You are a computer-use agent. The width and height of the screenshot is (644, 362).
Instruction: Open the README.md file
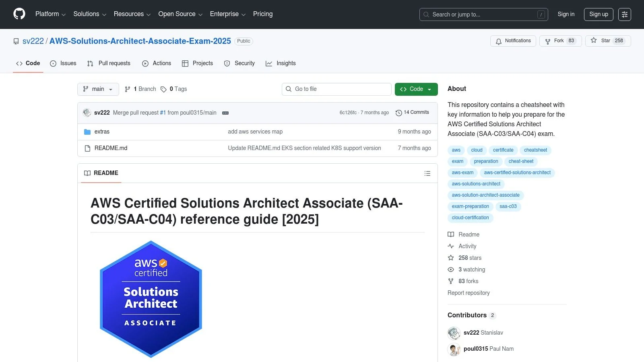tap(111, 148)
